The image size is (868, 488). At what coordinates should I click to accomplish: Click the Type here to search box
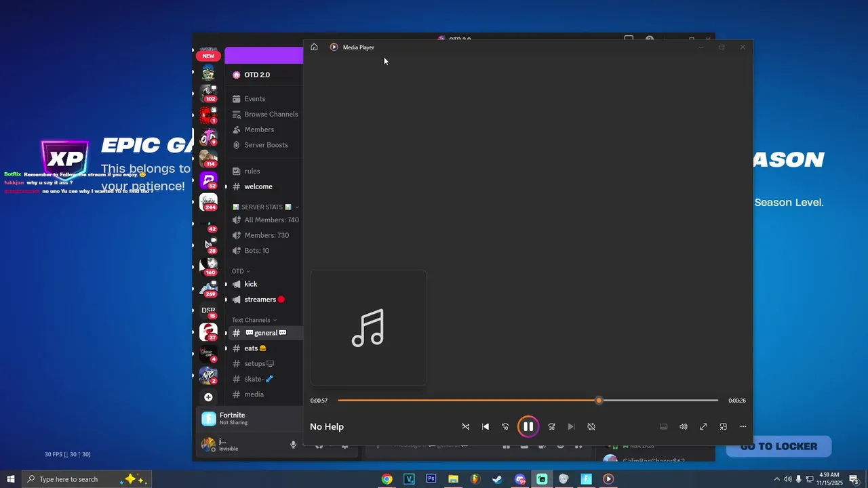87,479
